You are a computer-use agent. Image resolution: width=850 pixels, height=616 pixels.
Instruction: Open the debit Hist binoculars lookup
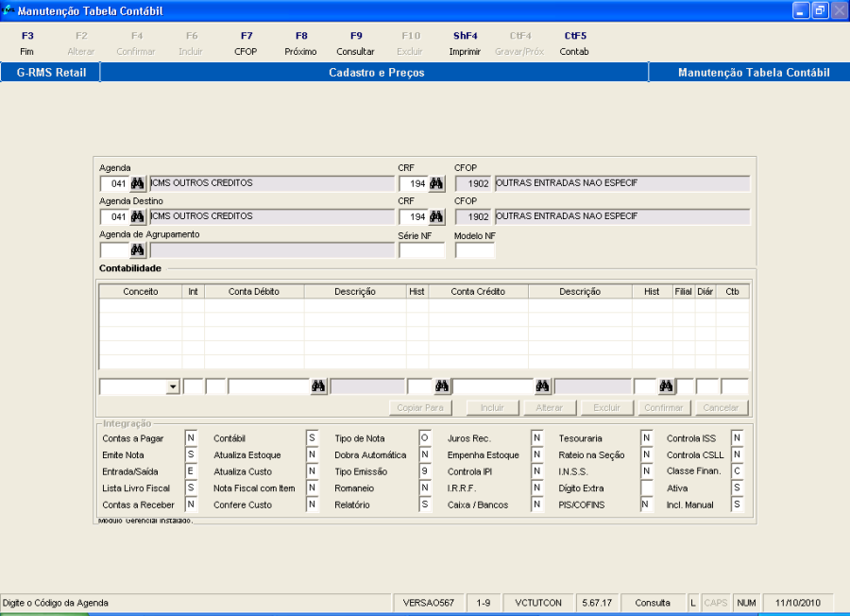click(x=441, y=385)
